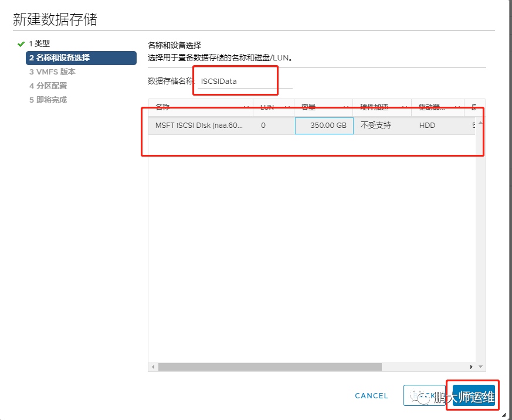Sort table by the 硬件加速 column header

382,107
